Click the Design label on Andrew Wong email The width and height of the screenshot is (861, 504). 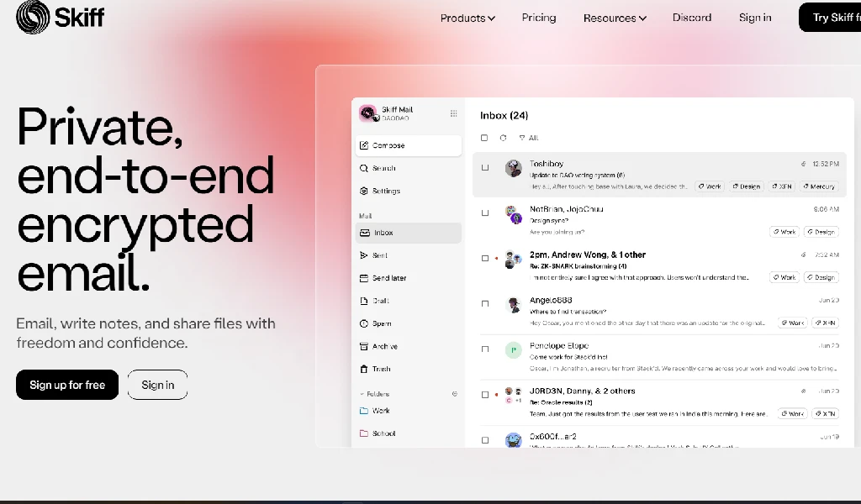click(821, 277)
